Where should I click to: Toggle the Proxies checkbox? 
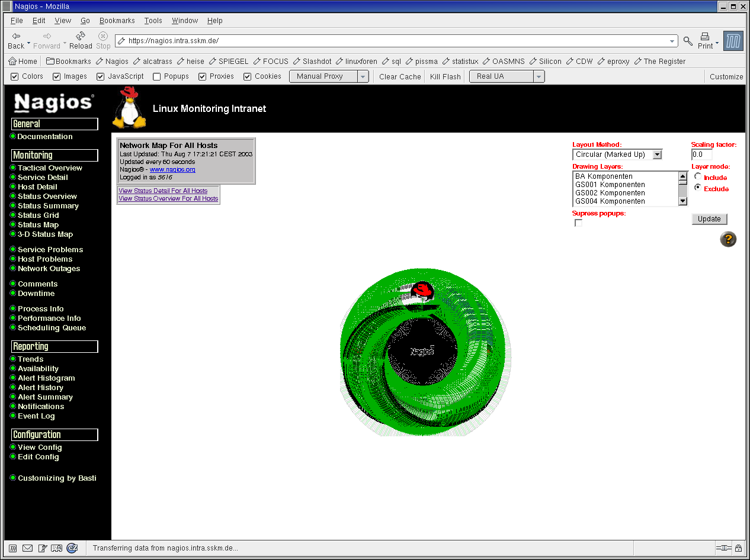(203, 76)
